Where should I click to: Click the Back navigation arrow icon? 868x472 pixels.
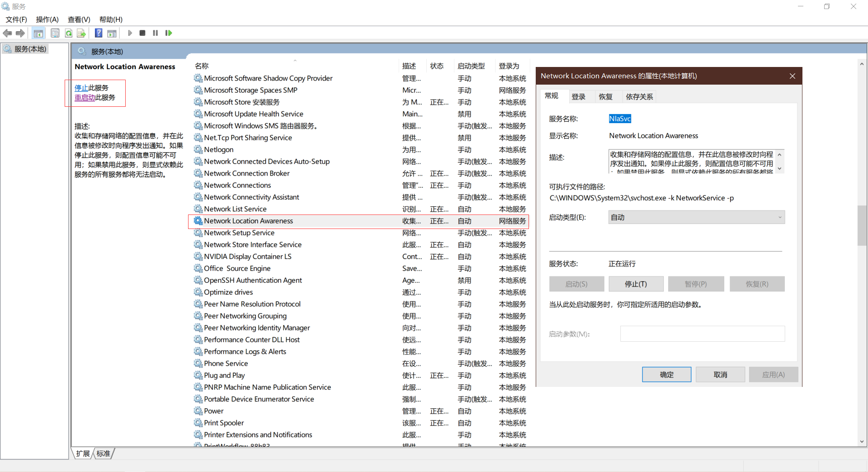click(7, 33)
